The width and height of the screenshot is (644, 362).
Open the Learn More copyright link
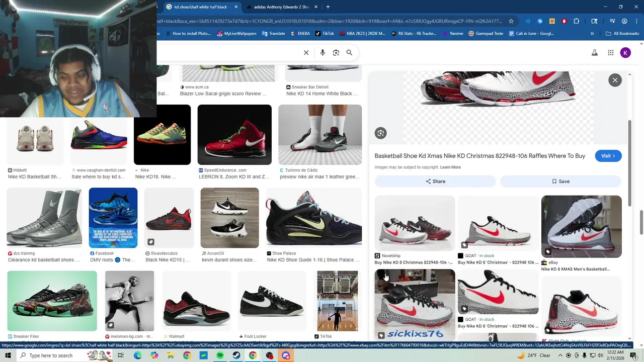450,167
